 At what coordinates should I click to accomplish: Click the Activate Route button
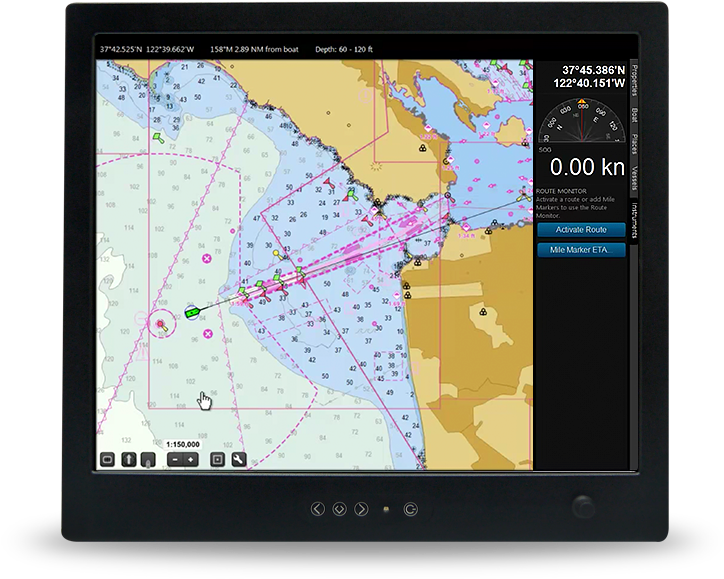point(581,230)
